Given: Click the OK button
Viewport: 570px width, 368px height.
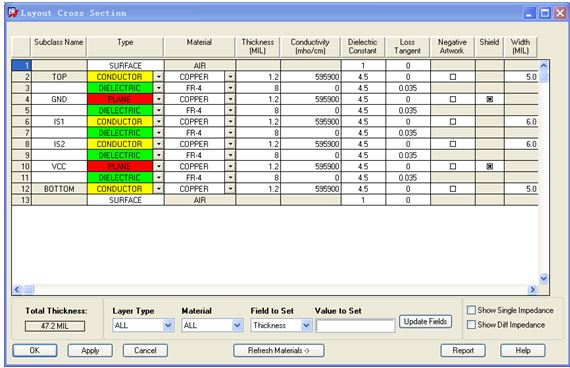Looking at the screenshot, I should [x=35, y=351].
